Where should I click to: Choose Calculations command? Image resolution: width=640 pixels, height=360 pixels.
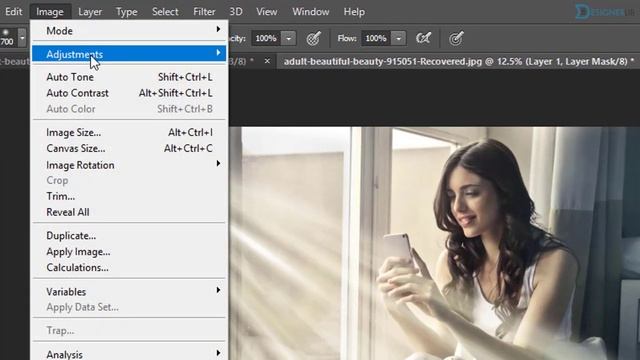coord(129,268)
